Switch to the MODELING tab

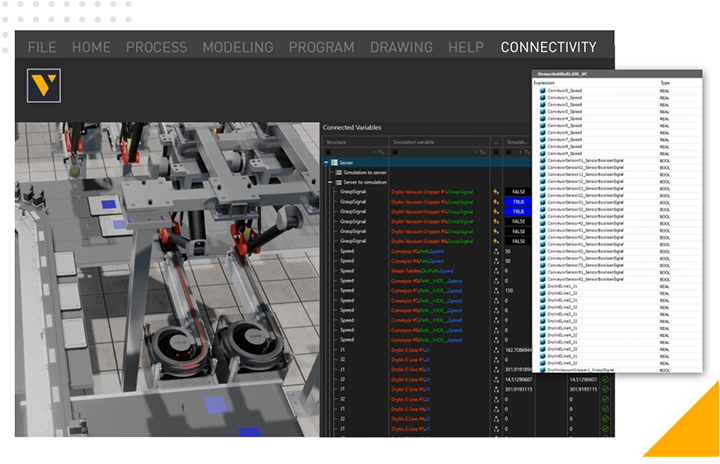[238, 47]
